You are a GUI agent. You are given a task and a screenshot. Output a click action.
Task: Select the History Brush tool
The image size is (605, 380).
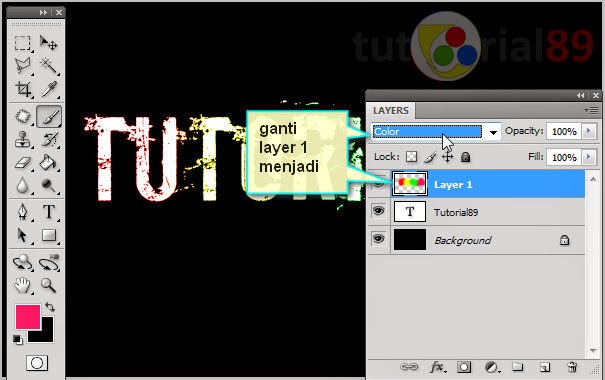[49, 139]
